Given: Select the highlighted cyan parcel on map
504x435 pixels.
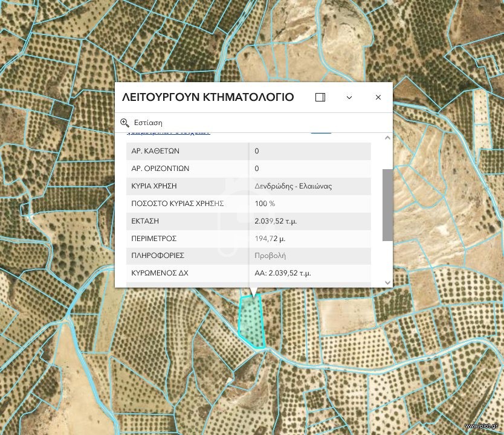Looking at the screenshot, I should (x=251, y=321).
